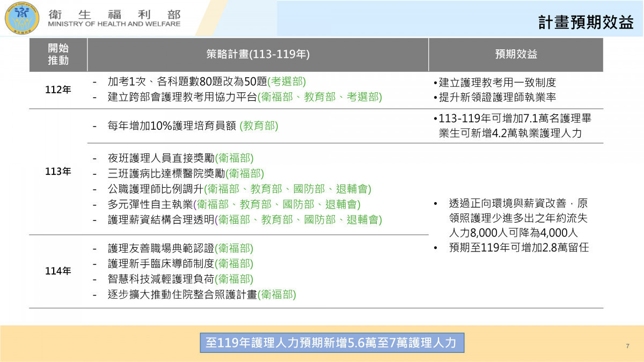Click the bullet 提升新領證護理師執業率
The height and width of the screenshot is (362, 644).
pyautogui.click(x=494, y=98)
